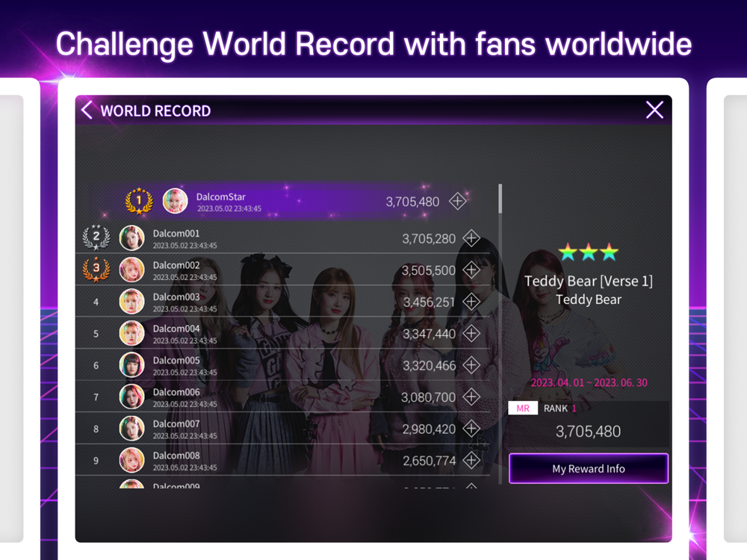Open details icon next to DalcomStar's score
This screenshot has height=560, width=747.
click(457, 201)
